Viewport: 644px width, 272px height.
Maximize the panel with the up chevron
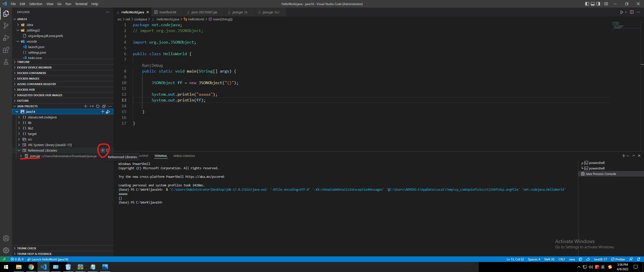(634, 156)
